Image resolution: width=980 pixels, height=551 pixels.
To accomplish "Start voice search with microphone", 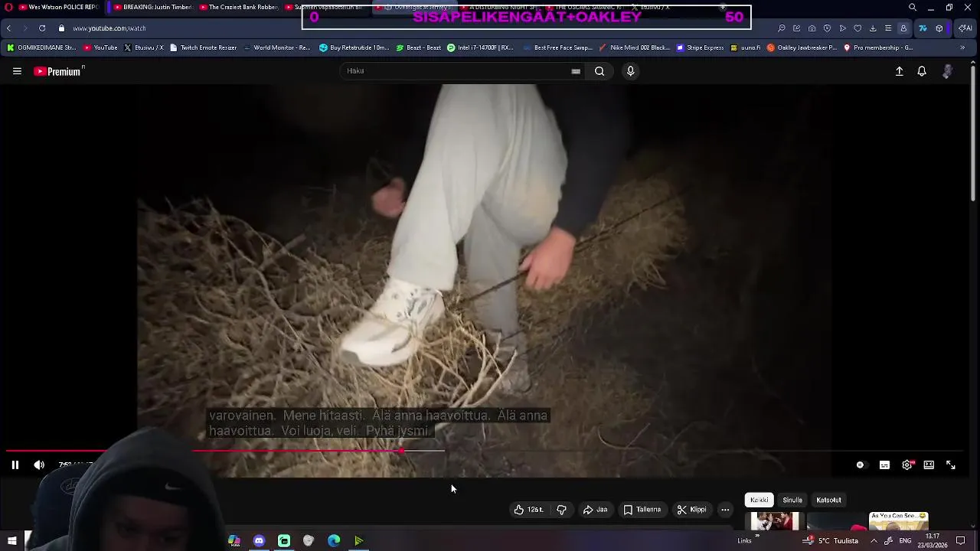I will [630, 71].
